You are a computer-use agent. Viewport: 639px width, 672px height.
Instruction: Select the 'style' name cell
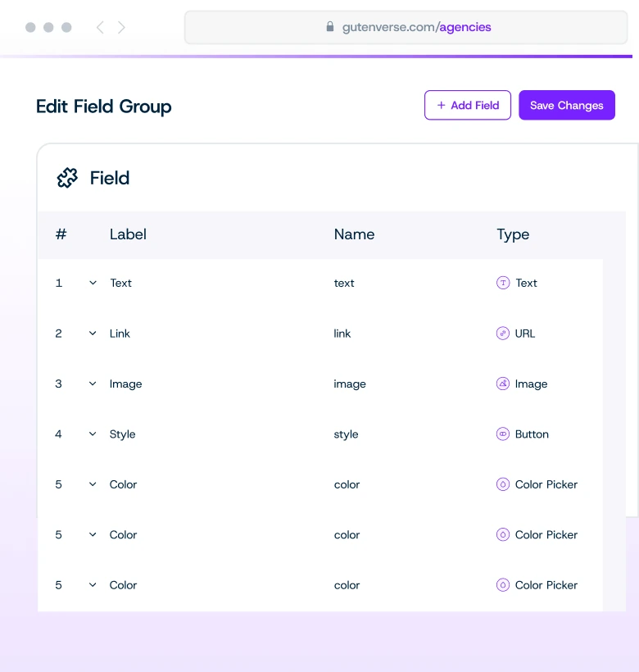[346, 434]
